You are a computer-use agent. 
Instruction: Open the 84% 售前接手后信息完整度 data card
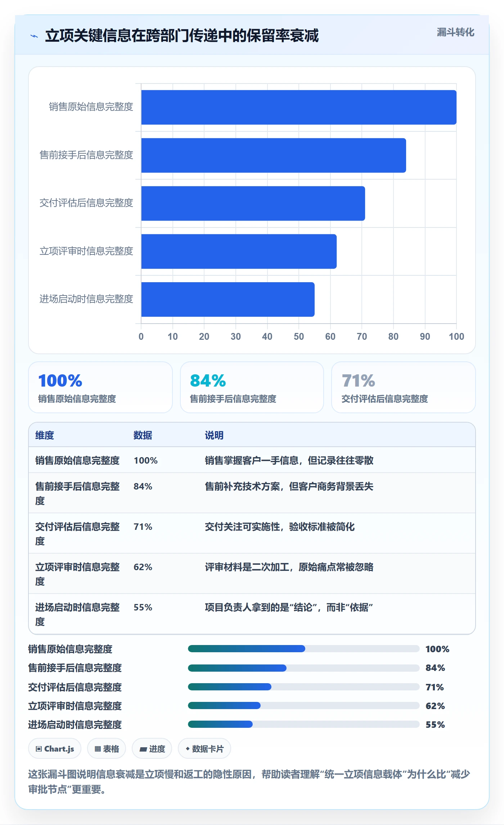(x=252, y=387)
